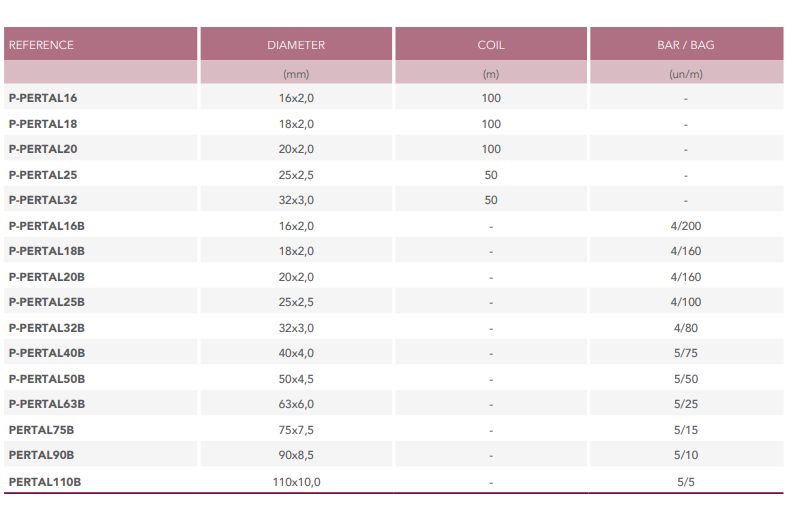Click the 50x4,5 diameter cell
Image resolution: width=790 pixels, height=521 pixels.
tap(296, 379)
